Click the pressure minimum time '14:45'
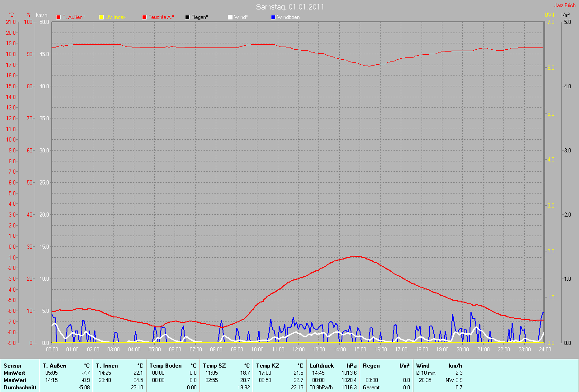 tap(318, 373)
